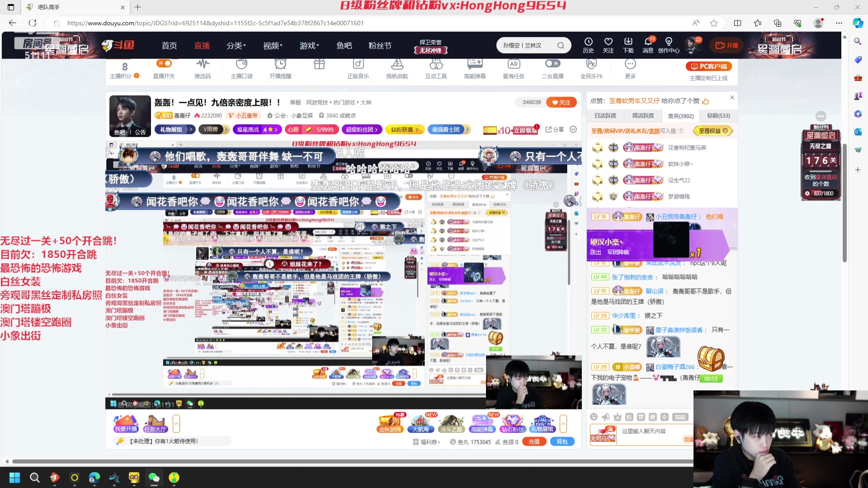Click the 全民乐PK shield icon

point(592,65)
